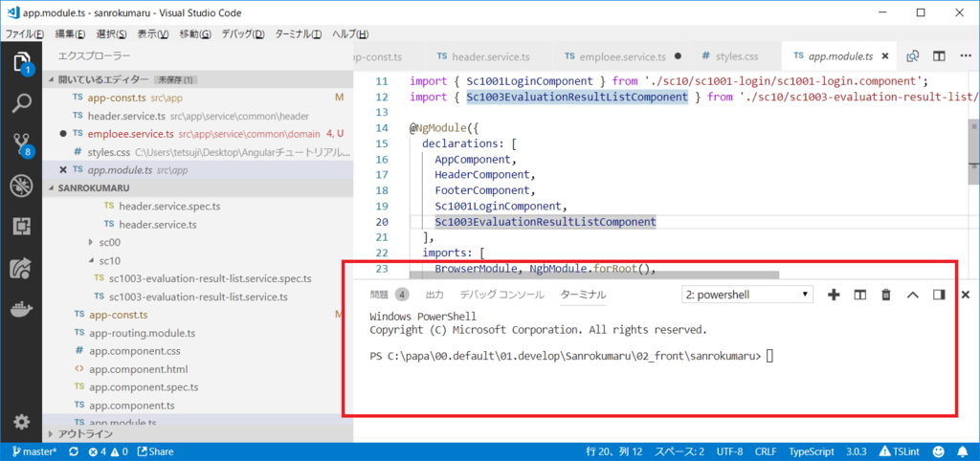Open the Debug view in activity bar
This screenshot has height=461, width=980.
click(21, 186)
